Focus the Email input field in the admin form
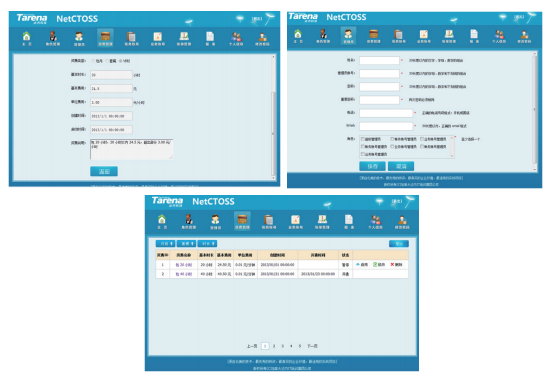Screen dimensions: 551x385 click(x=386, y=126)
